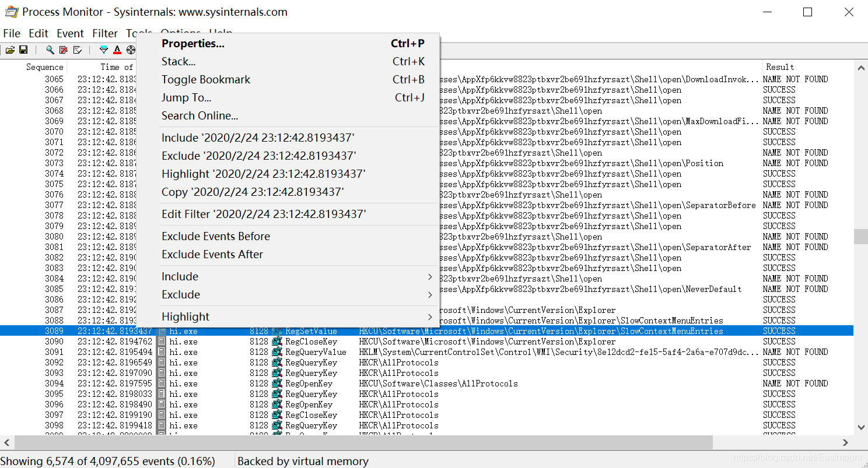Click the Result column header
Image resolution: width=868 pixels, height=468 pixels.
click(x=780, y=67)
